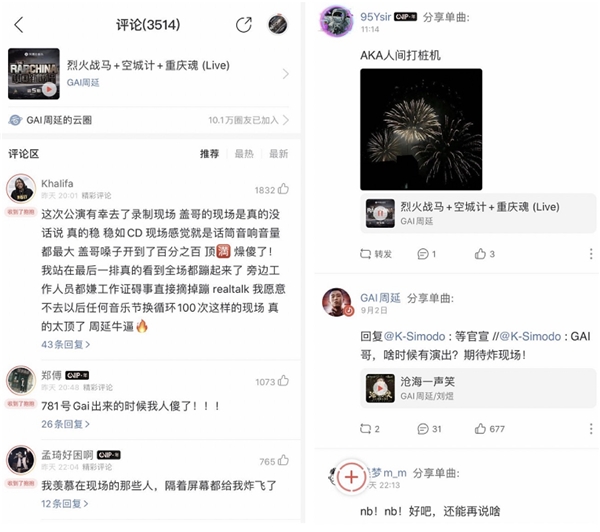Expand 26条回复 under 郑傅's comment
Image resolution: width=600 pixels, height=532 pixels.
pos(66,424)
